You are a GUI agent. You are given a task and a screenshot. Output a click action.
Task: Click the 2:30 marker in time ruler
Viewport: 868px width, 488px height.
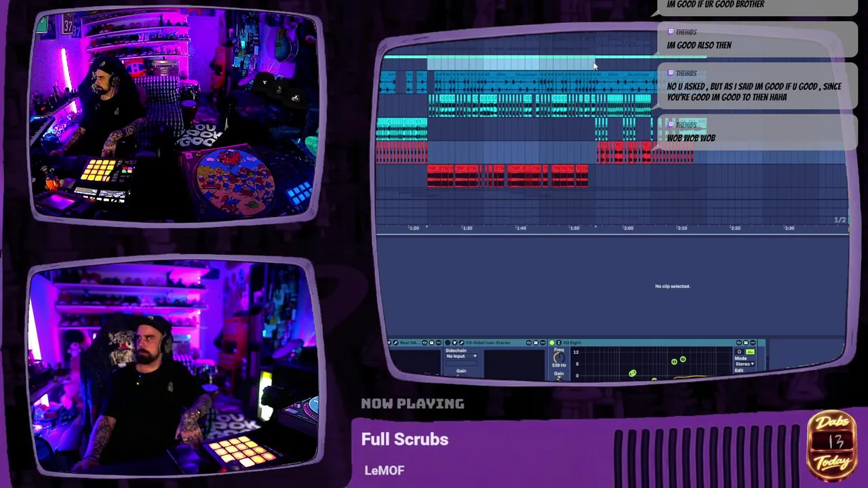click(x=789, y=228)
